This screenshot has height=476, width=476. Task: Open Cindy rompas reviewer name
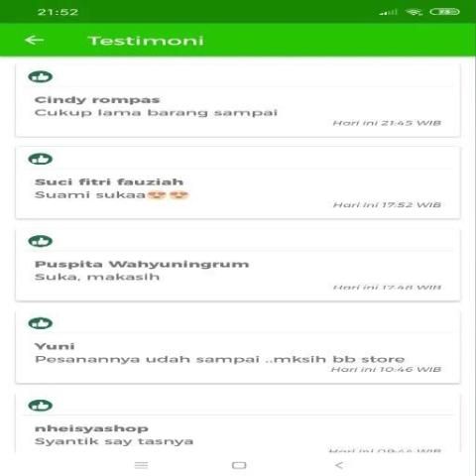click(97, 100)
